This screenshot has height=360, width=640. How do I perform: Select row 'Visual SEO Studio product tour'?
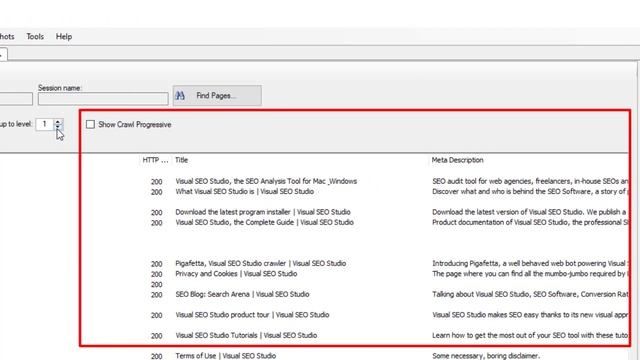point(252,315)
